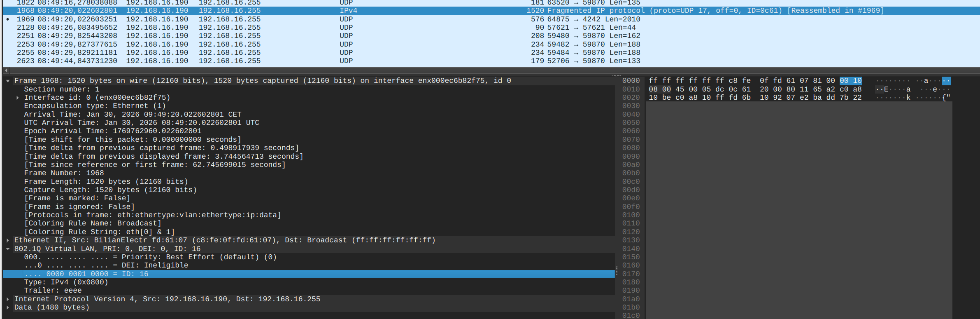Screen dimensions: 980x319
Task: Select the Epoch Arrival Time field
Action: [113, 131]
